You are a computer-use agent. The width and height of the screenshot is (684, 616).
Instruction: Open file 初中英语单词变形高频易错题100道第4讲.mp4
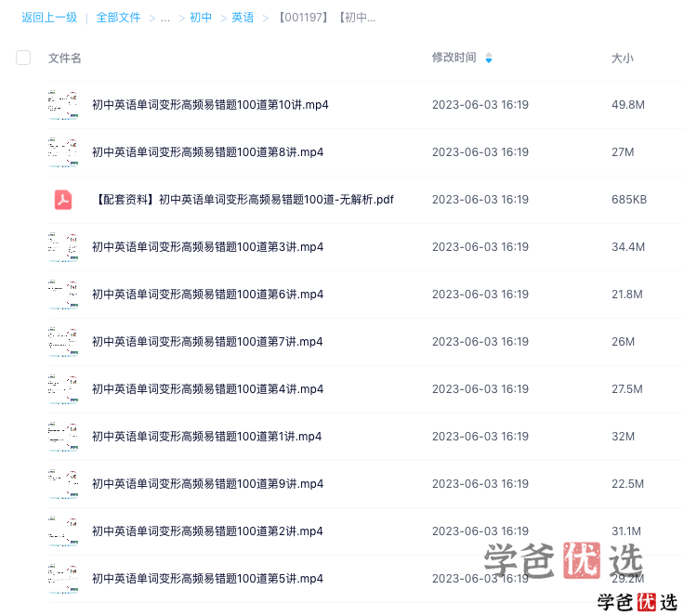207,389
